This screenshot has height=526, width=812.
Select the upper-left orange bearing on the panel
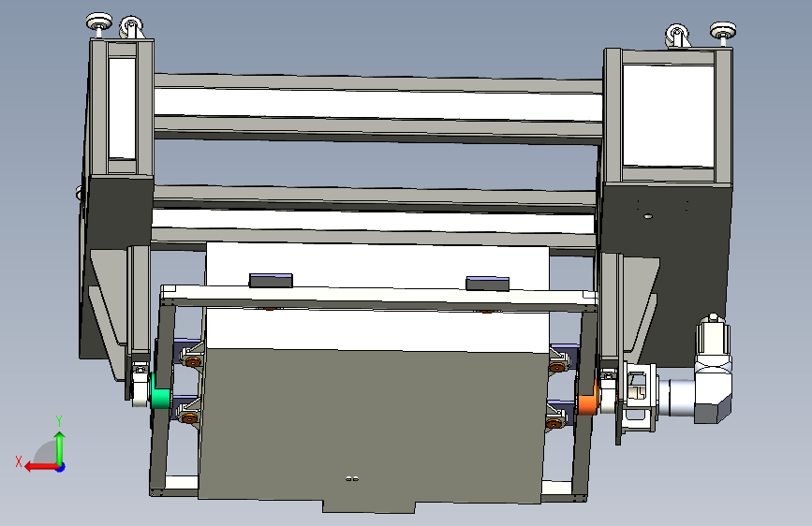193,362
